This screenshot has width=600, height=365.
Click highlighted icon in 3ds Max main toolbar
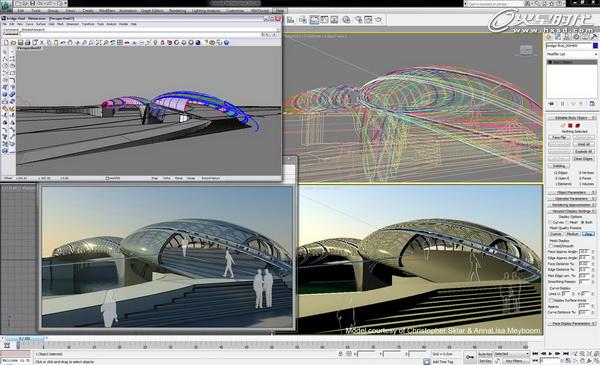coord(314,20)
